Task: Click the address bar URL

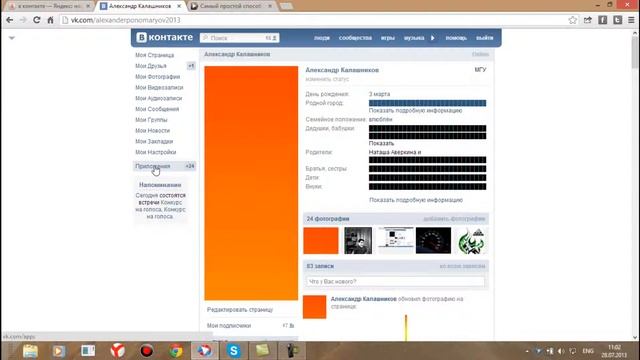Action: click(x=125, y=20)
